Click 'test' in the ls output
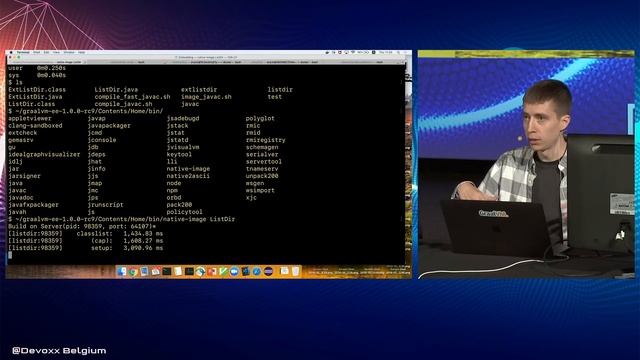The image size is (640, 360). tap(275, 97)
